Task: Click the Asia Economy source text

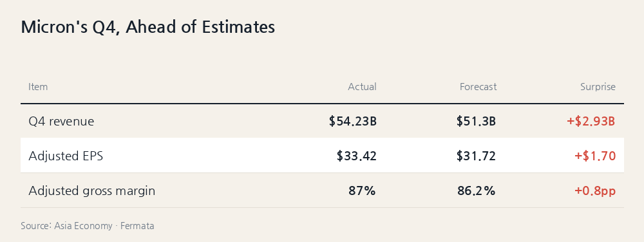Action: tap(83, 226)
